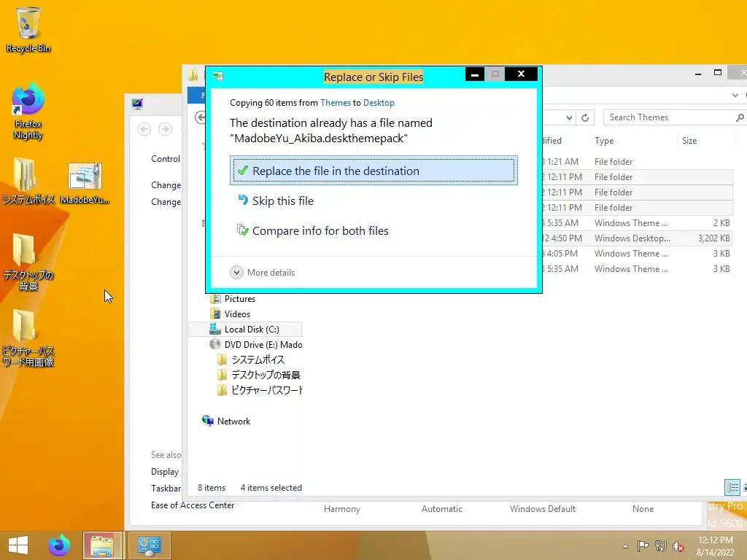This screenshot has height=560, width=747.
Task: Select the 4:05 PM Windows Theme row
Action: click(x=636, y=254)
